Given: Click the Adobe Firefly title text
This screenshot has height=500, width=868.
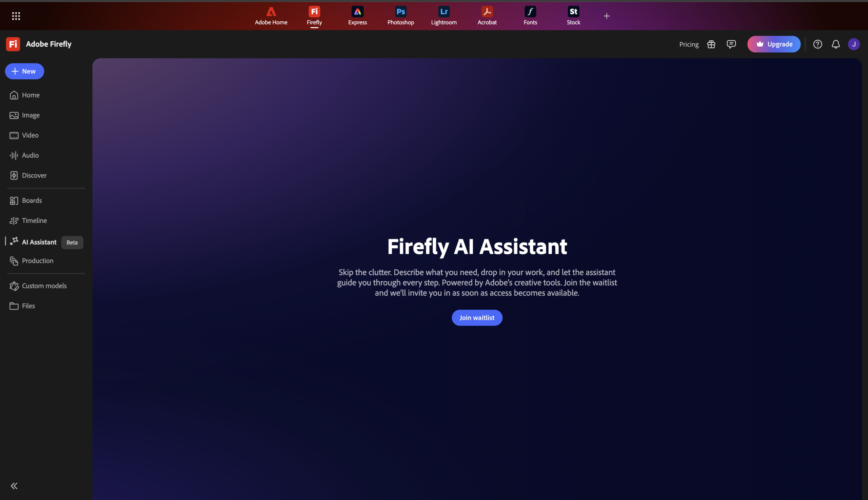Looking at the screenshot, I should pos(49,44).
